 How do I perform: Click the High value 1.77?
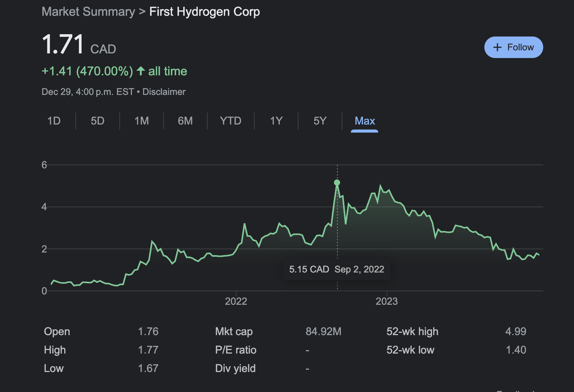pyautogui.click(x=148, y=350)
